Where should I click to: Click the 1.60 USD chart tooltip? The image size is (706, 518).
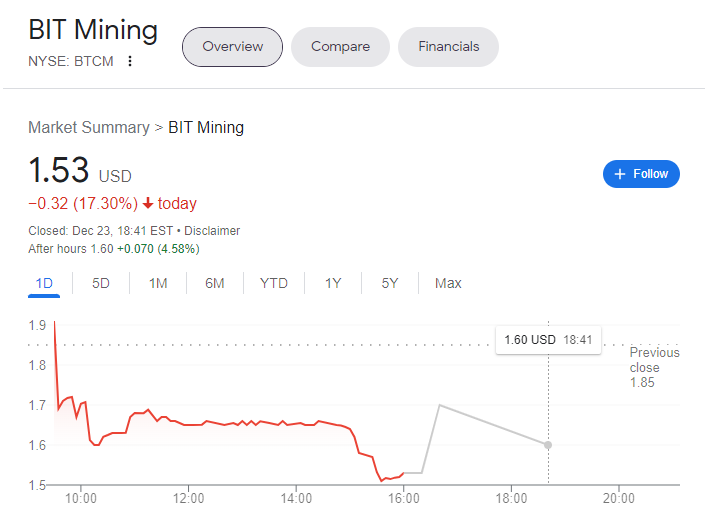click(x=548, y=339)
